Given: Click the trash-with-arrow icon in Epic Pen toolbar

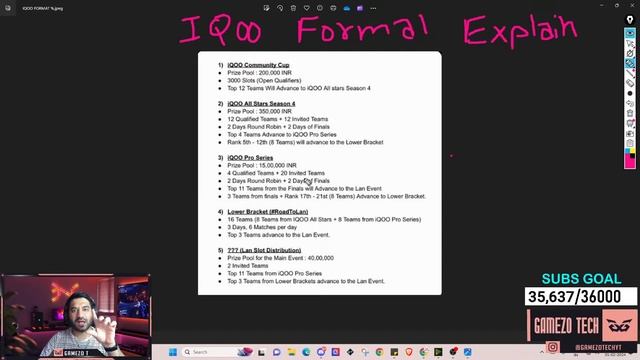Looking at the screenshot, I should [x=630, y=123].
